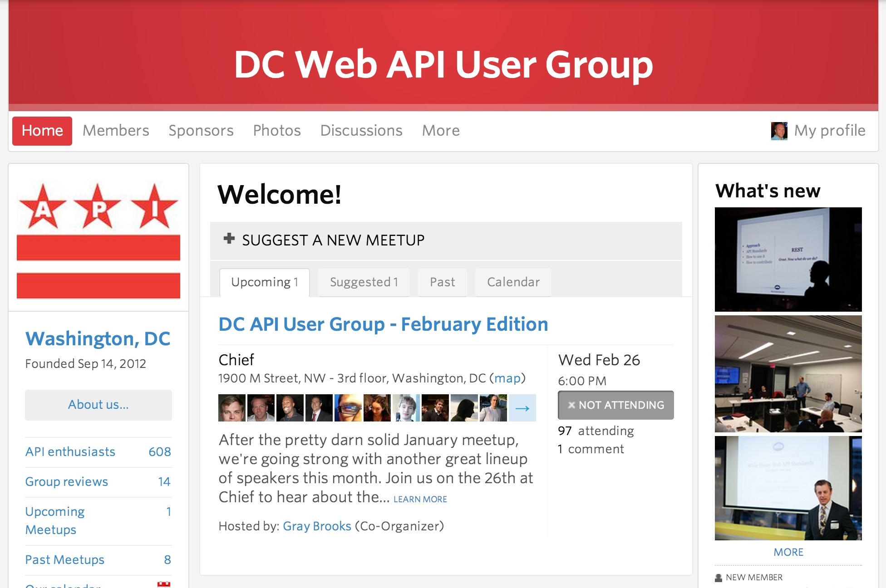886x588 pixels.
Task: Click the Not Attending button
Action: [x=616, y=405]
